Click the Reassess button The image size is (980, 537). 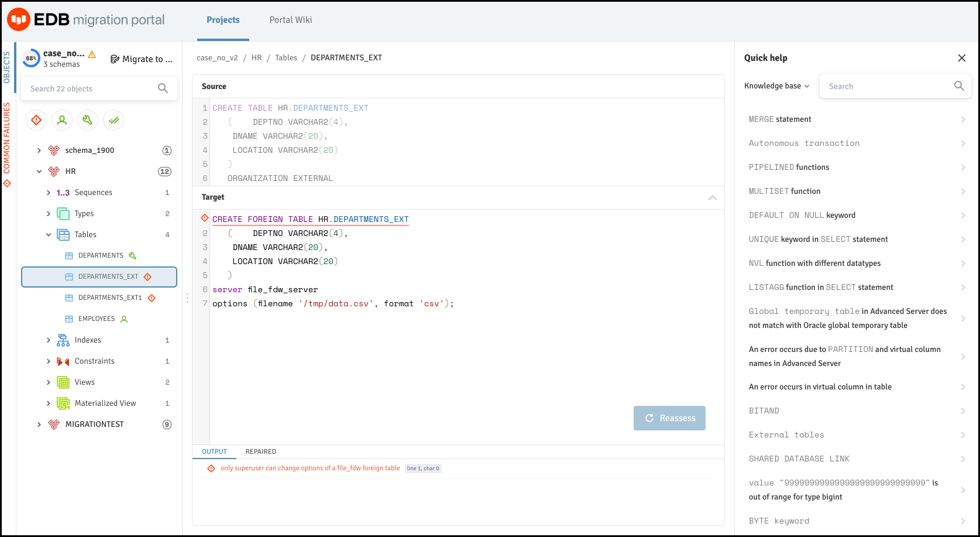tap(669, 418)
